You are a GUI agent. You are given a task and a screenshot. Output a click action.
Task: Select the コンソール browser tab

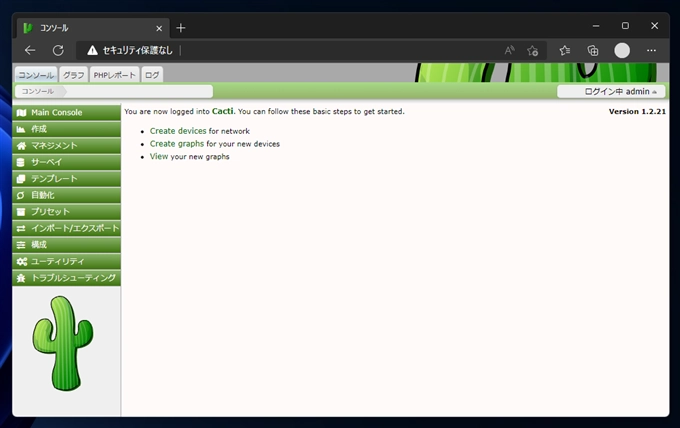coord(93,28)
